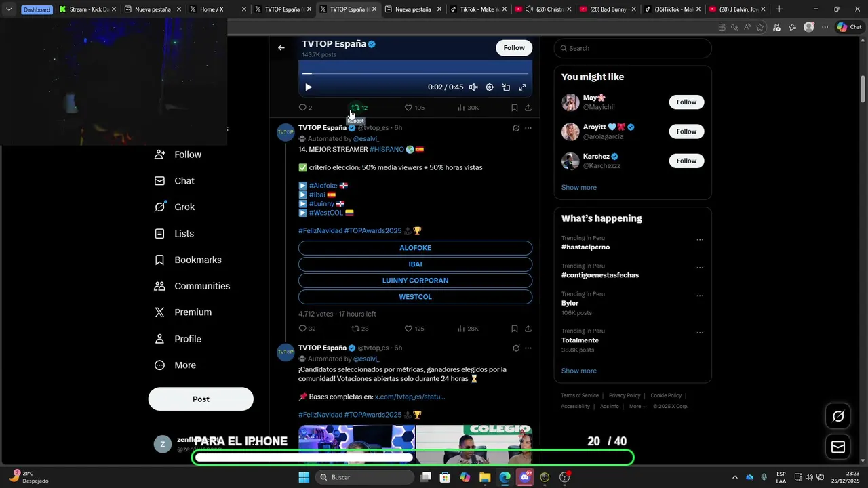Bookmark the poll post

(x=515, y=329)
